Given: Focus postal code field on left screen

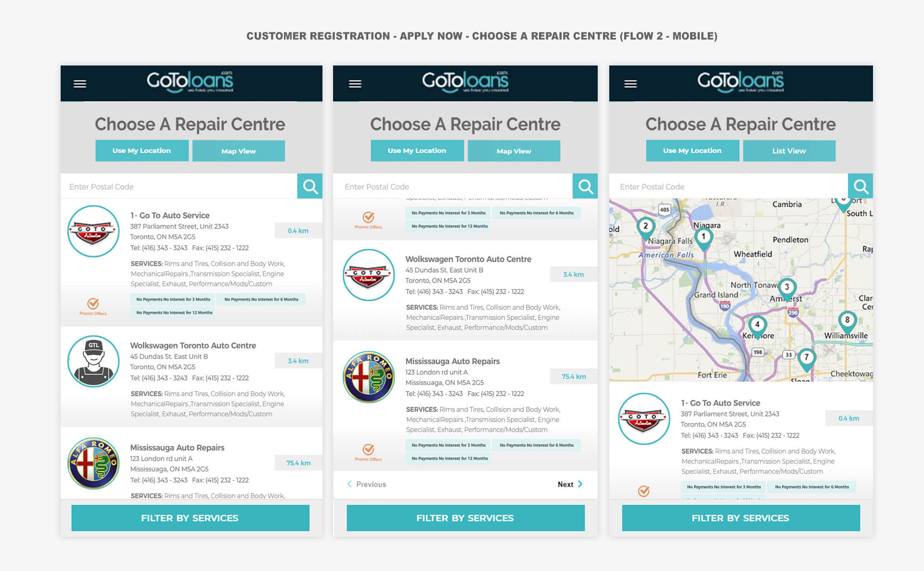Looking at the screenshot, I should tap(179, 186).
